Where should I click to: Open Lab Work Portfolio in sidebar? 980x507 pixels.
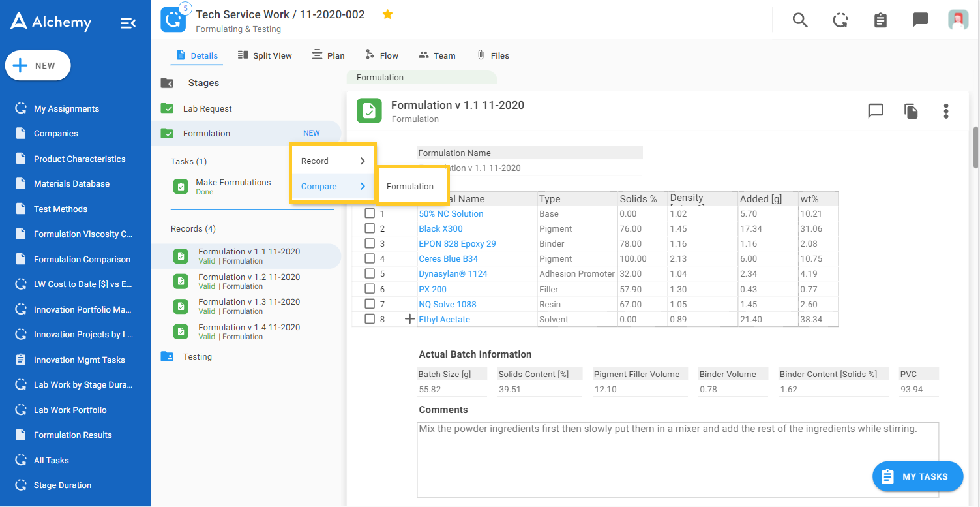point(70,410)
